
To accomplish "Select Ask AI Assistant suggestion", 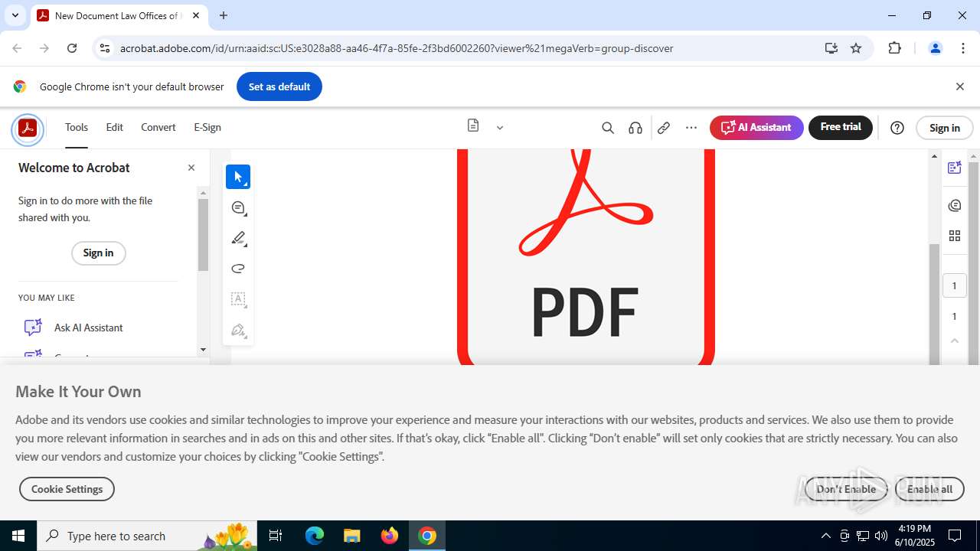I will point(89,328).
